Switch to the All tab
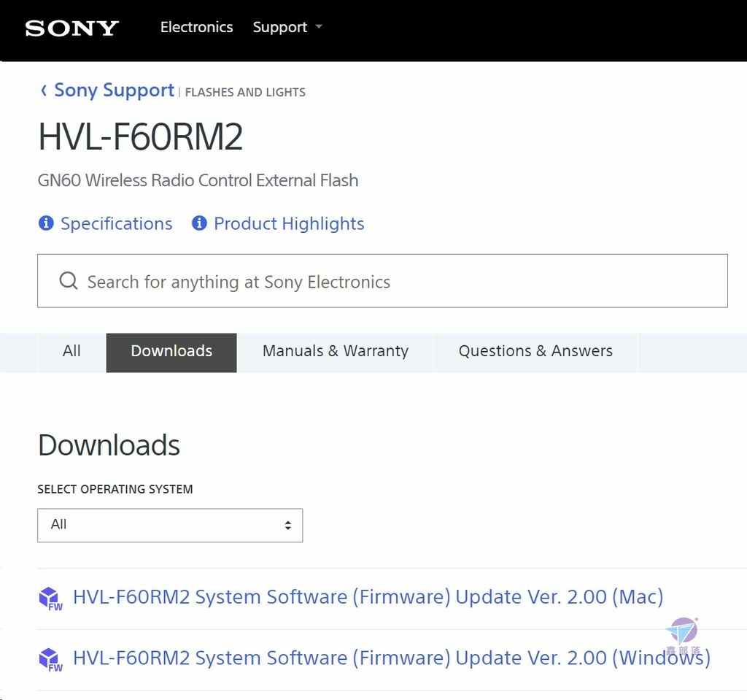747x700 pixels. (71, 353)
